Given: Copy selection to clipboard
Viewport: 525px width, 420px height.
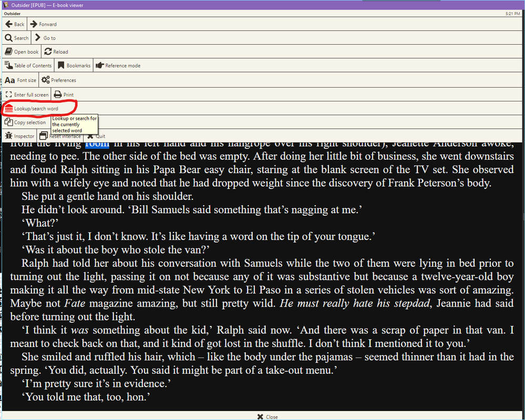Looking at the screenshot, I should (25, 122).
